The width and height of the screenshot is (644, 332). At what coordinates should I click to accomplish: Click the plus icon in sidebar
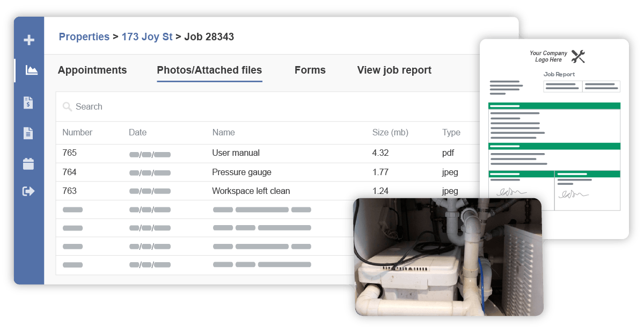pos(29,40)
